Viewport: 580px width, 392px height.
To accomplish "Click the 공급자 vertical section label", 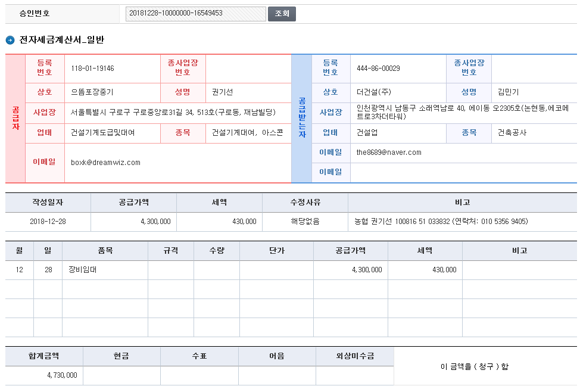I will [x=15, y=118].
